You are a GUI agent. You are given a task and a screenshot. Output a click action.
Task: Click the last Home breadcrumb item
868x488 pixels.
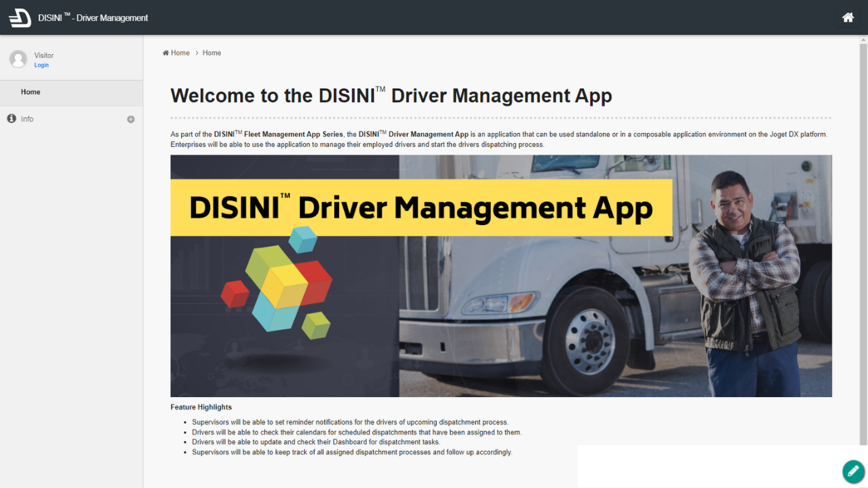click(x=212, y=53)
